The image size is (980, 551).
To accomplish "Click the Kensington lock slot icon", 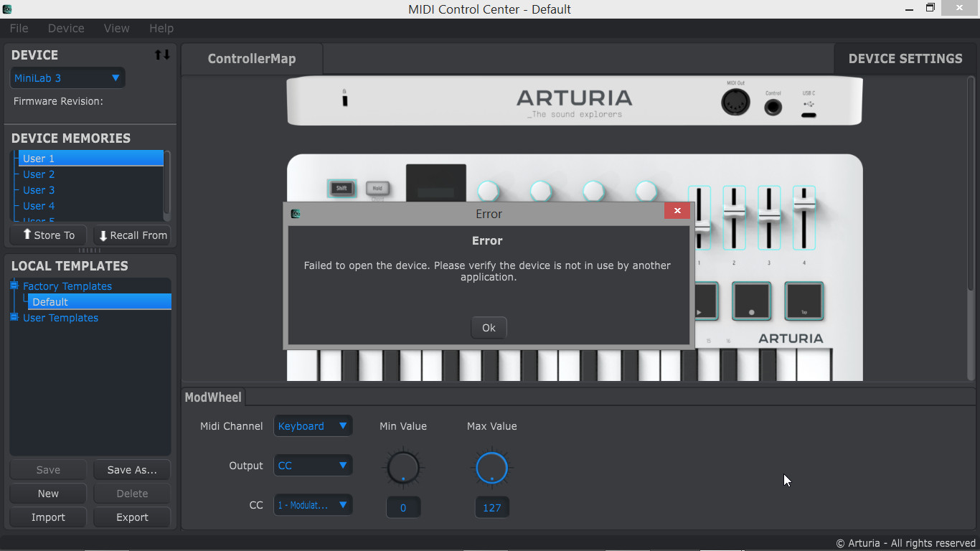I will [x=344, y=100].
